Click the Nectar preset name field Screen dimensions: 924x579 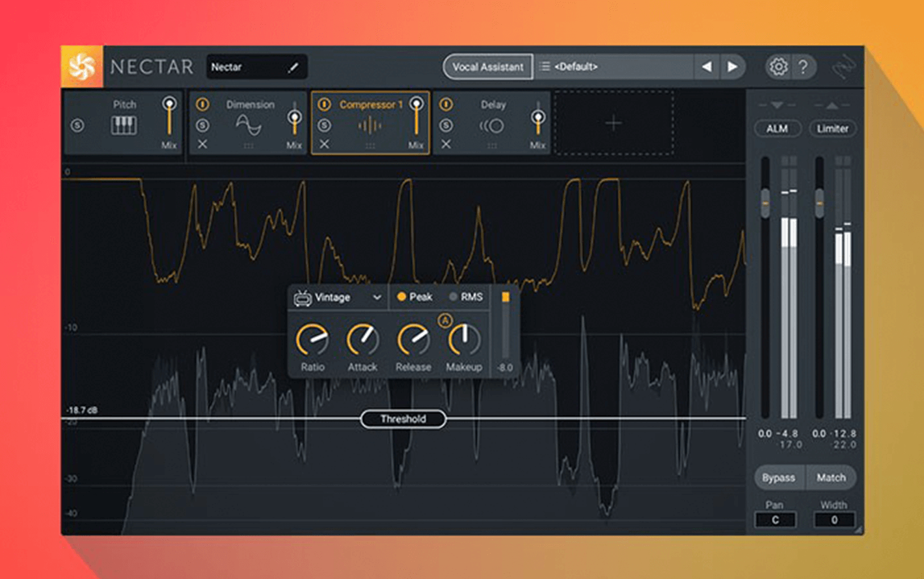point(256,67)
